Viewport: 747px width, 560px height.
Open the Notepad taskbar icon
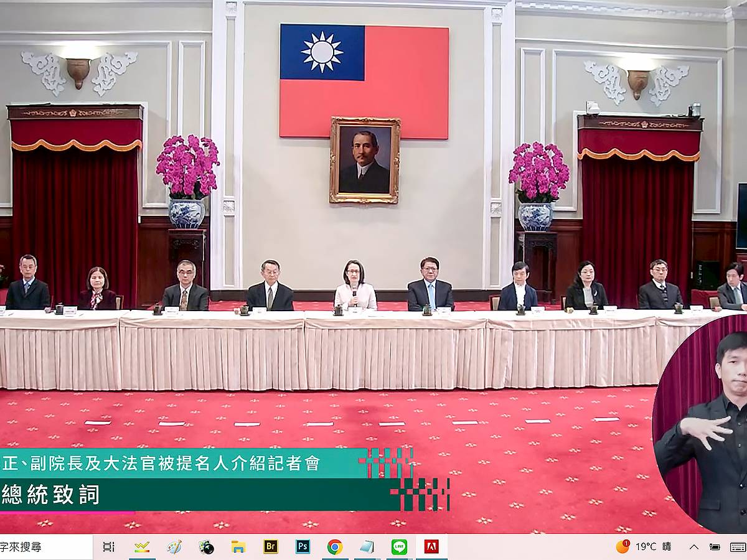click(x=367, y=547)
